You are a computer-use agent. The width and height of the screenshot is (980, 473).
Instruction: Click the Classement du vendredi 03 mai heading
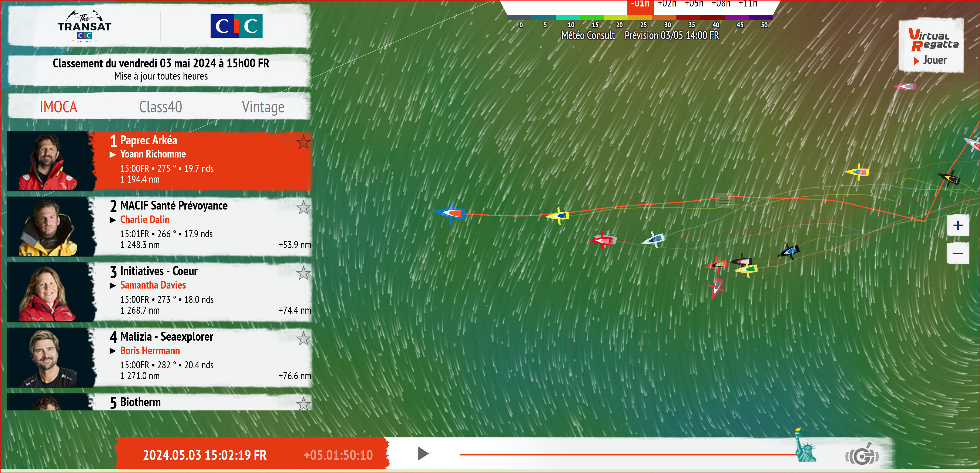tap(160, 63)
